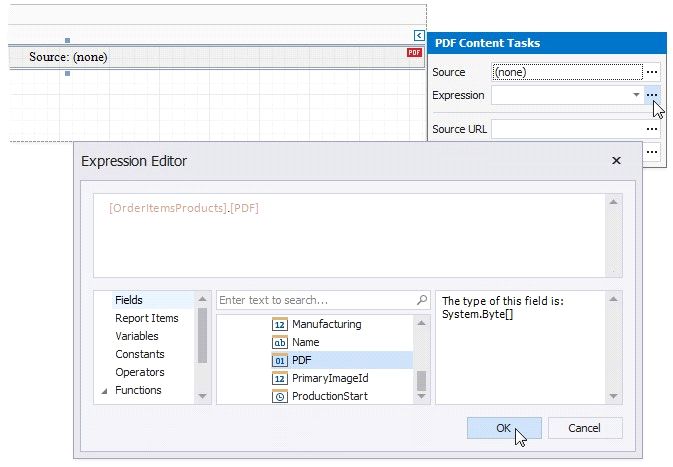Select the Report Items category
Screen dimensions: 673x467
[146, 318]
